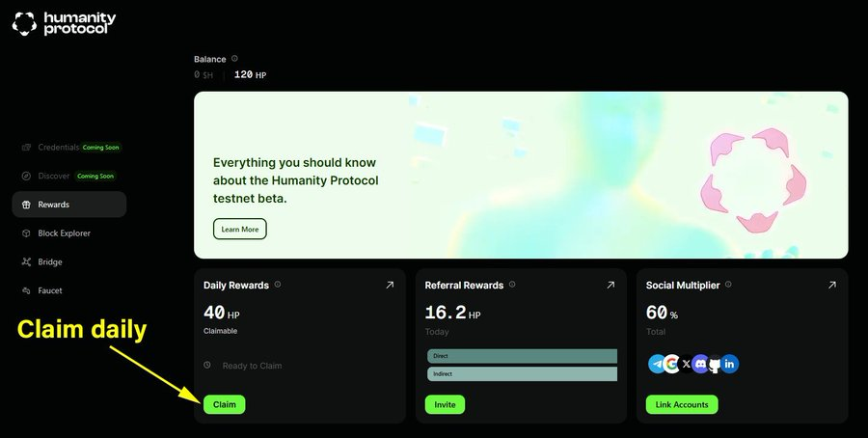Open the Referral Rewards info icon
Viewport: 868px width, 438px height.
(512, 284)
